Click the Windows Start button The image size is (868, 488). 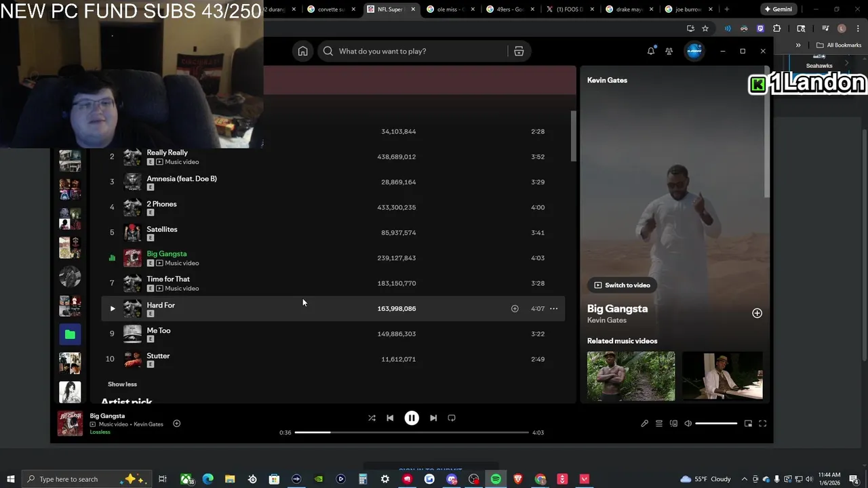coord(11,479)
